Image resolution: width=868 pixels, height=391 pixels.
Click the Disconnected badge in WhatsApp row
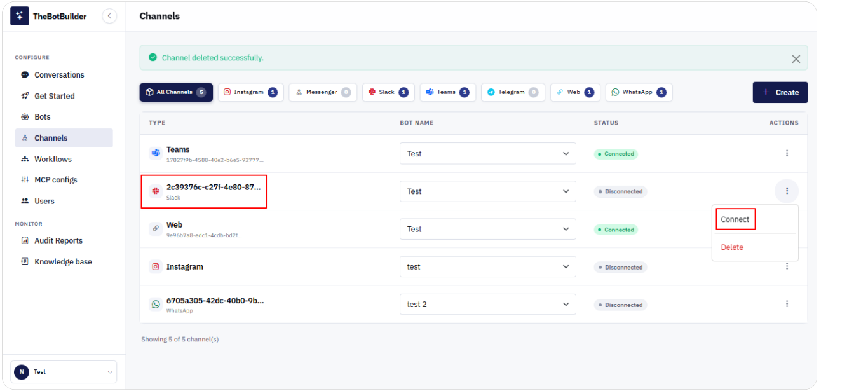620,305
